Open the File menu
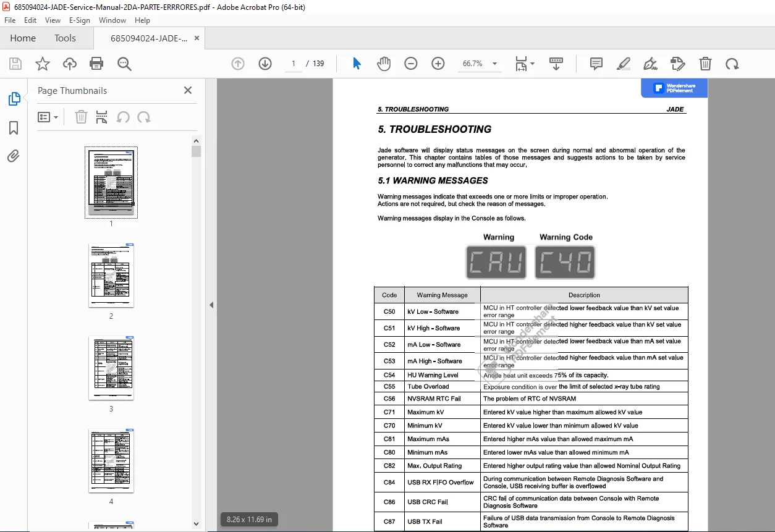Viewport: 775px width, 532px height. pyautogui.click(x=10, y=20)
